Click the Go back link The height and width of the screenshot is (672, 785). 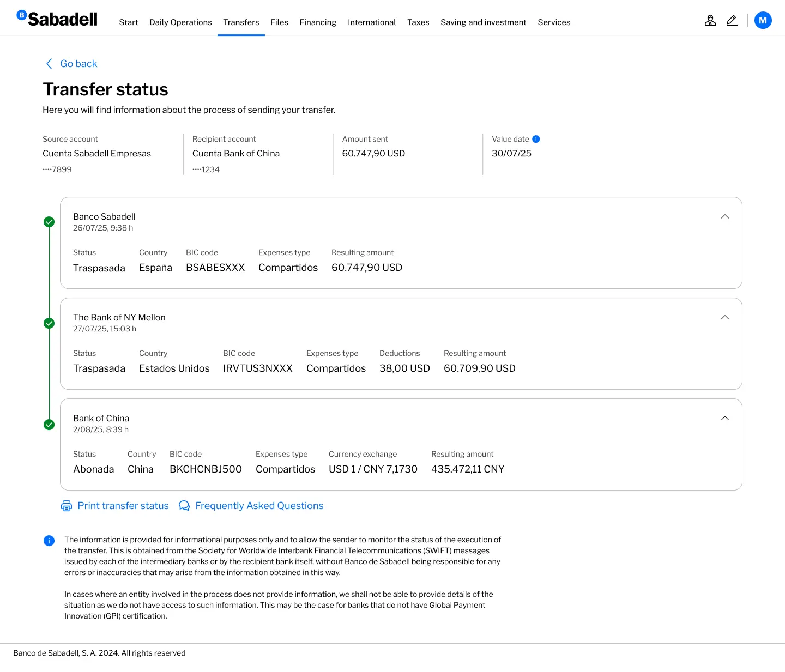point(78,64)
